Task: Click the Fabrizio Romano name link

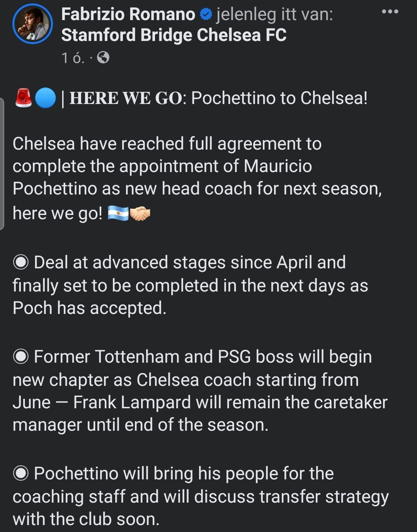Action: [128, 14]
